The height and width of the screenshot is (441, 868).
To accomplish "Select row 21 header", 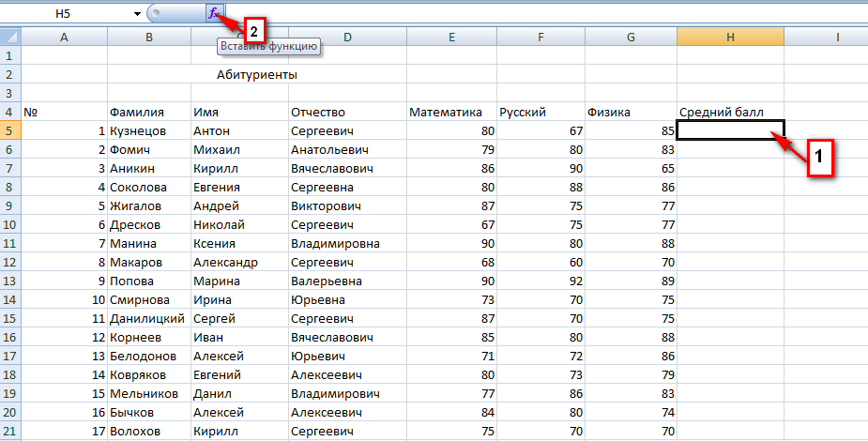I will [x=10, y=431].
